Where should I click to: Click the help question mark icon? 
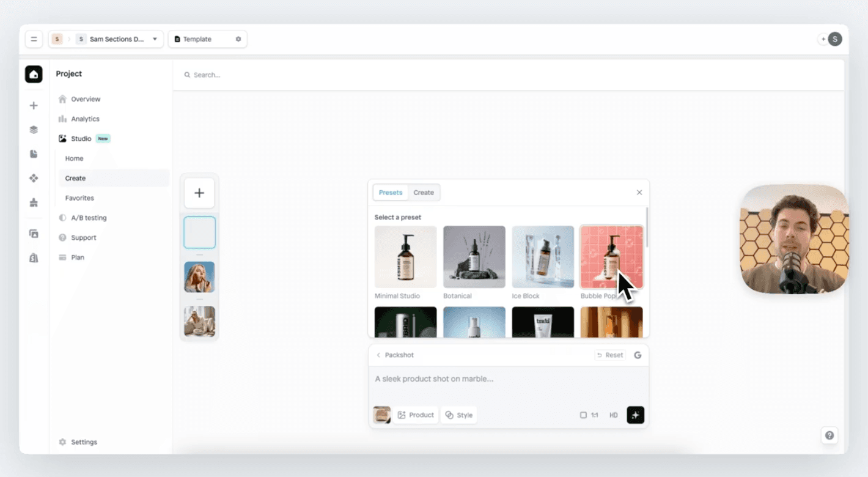point(829,435)
